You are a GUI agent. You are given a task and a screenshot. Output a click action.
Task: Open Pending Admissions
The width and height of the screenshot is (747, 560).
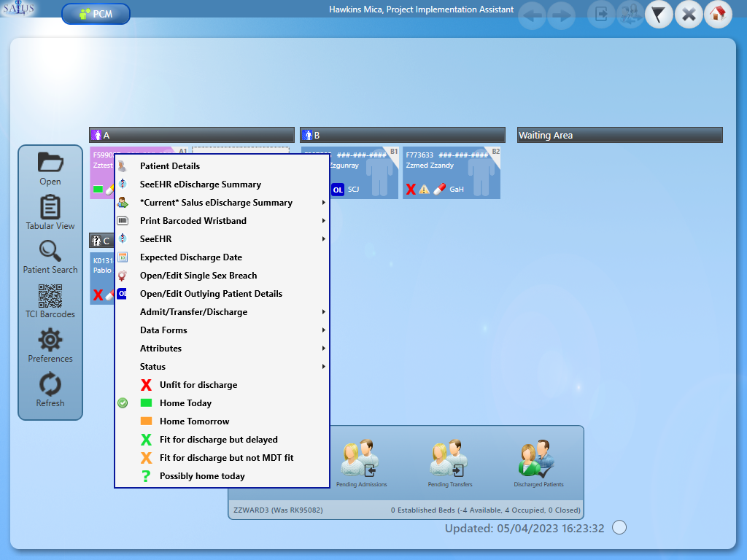point(361,463)
